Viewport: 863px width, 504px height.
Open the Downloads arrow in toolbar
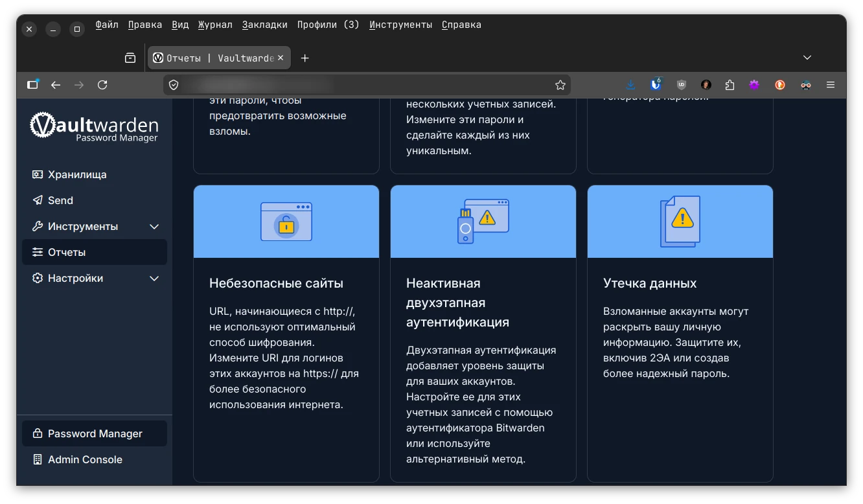(630, 84)
